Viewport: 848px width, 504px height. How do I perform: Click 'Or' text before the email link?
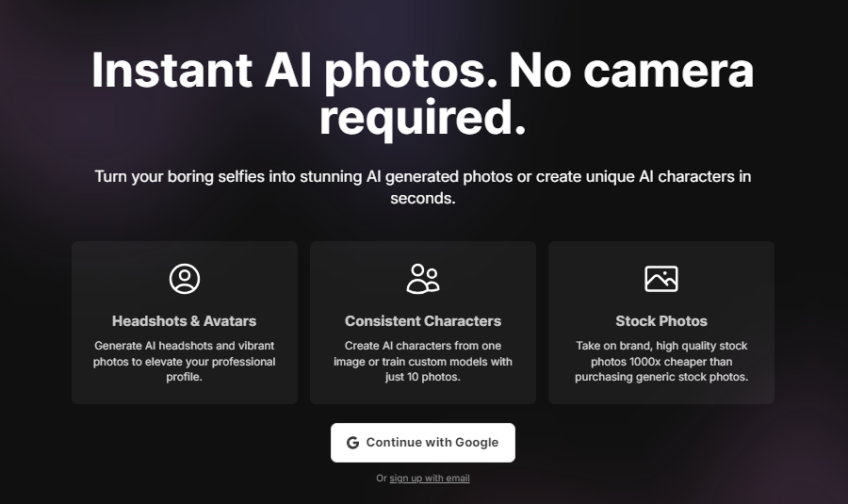[x=382, y=478]
